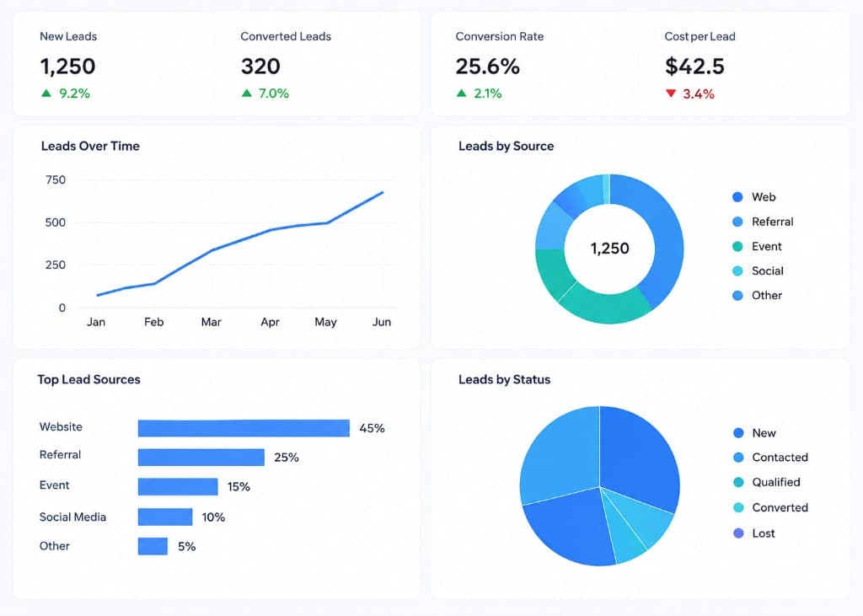Click the Leads by Source title
This screenshot has height=616, width=863.
(506, 146)
